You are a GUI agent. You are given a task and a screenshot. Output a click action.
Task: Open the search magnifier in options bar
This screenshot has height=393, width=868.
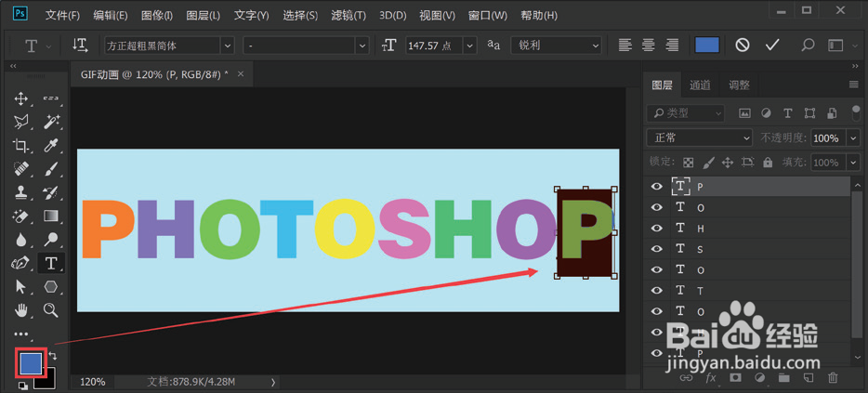click(808, 46)
